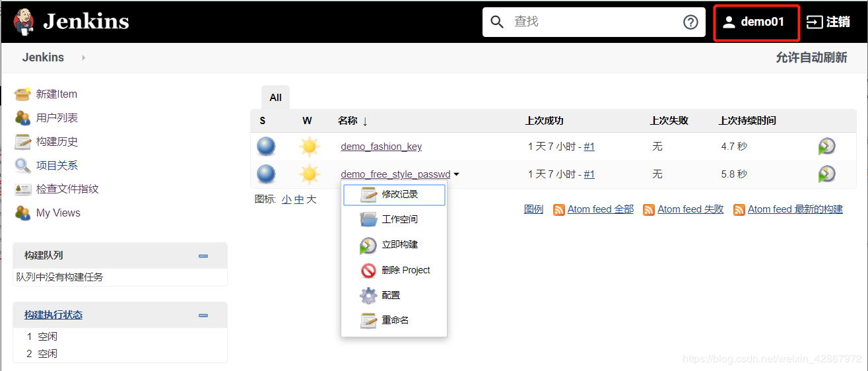Open 配置 from the context menu
868x371 pixels.
tap(394, 295)
